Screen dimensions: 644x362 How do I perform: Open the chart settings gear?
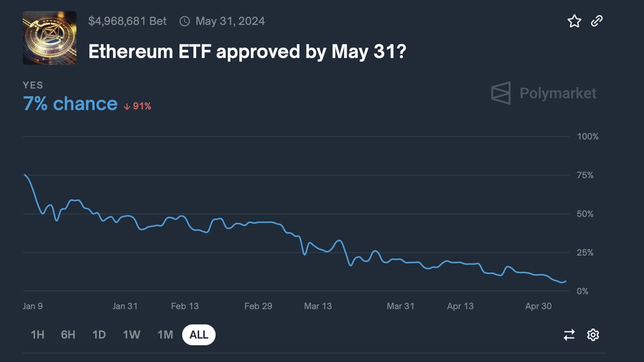coord(593,334)
